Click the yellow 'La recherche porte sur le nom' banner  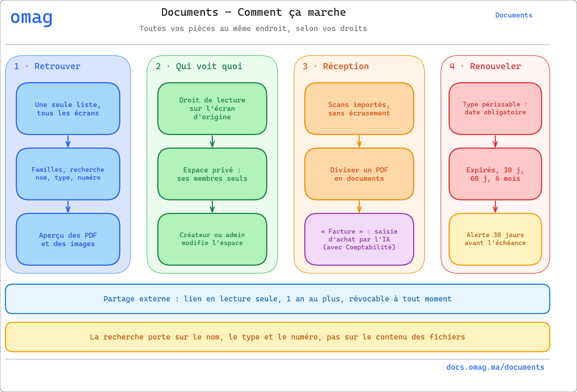[x=278, y=337]
